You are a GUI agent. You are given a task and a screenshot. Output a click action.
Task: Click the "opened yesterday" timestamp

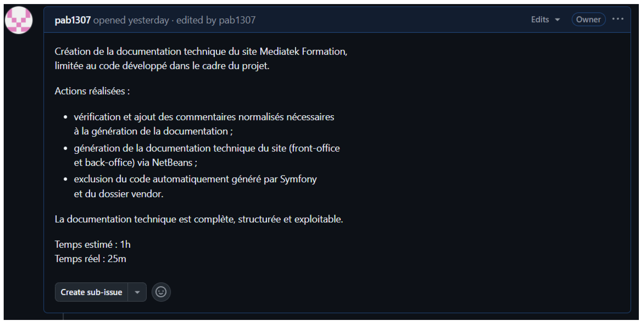point(131,20)
